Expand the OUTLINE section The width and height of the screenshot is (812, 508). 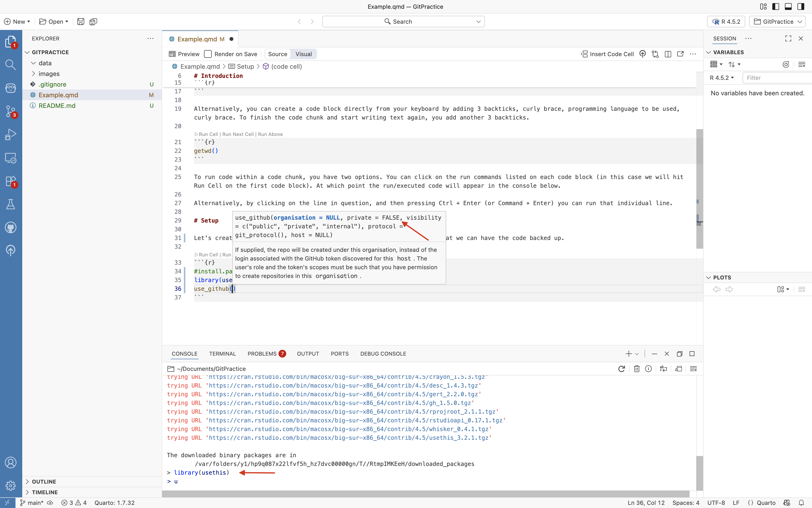(44, 481)
